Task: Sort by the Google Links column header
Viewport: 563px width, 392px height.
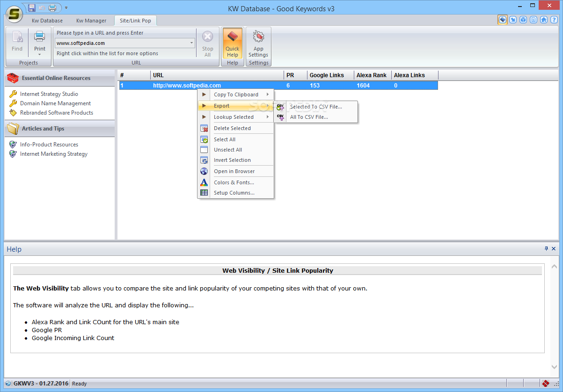Action: pos(330,75)
